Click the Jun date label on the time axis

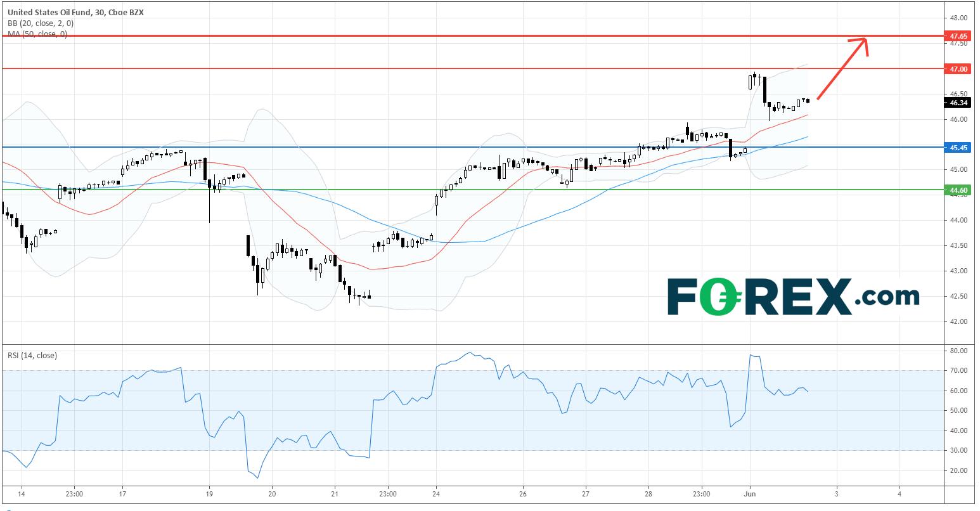tap(750, 493)
